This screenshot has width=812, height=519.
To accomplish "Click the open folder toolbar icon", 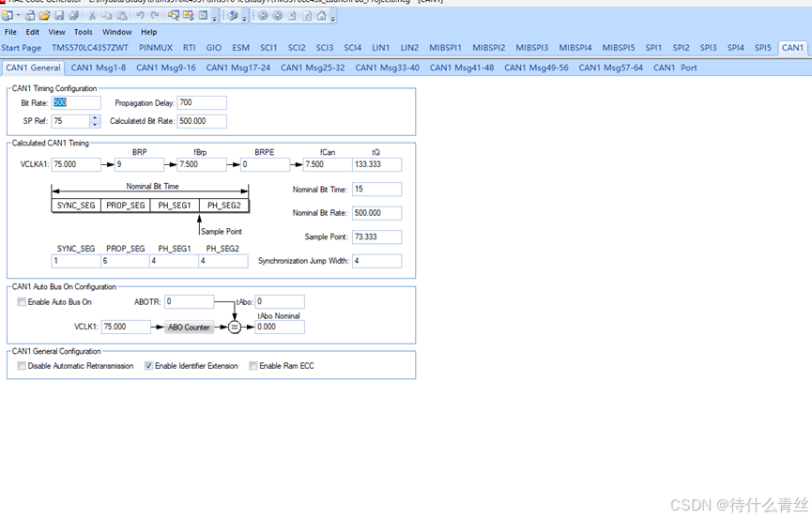I will pyautogui.click(x=44, y=16).
